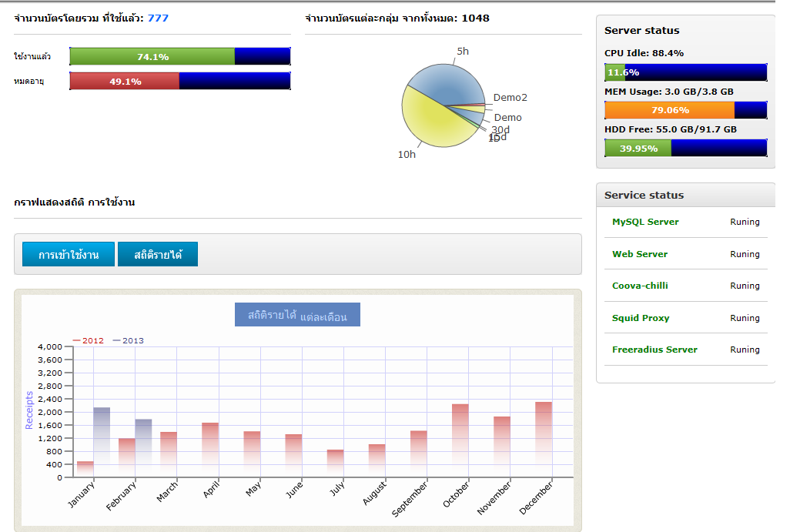
Task: Click the Runing status beside Squid Proxy
Action: click(x=745, y=318)
